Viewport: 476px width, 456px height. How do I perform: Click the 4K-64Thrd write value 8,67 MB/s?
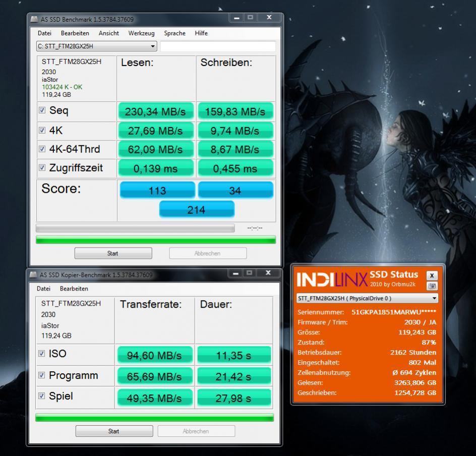(235, 150)
